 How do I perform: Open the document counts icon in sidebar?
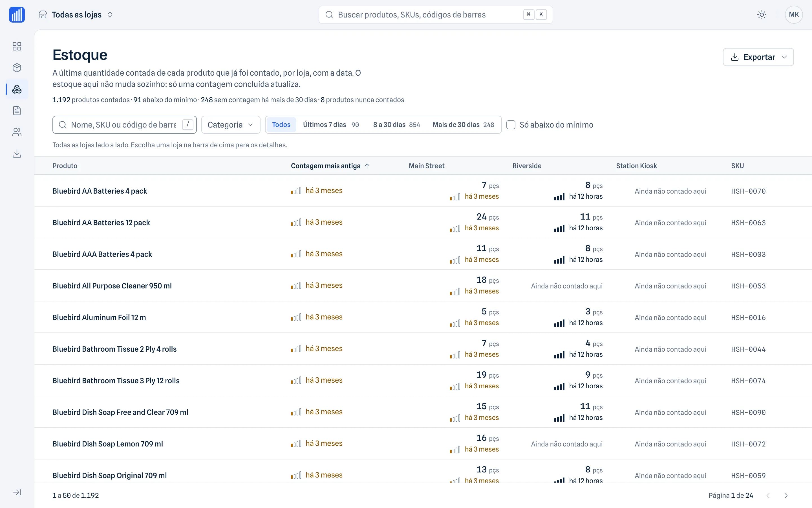click(17, 111)
